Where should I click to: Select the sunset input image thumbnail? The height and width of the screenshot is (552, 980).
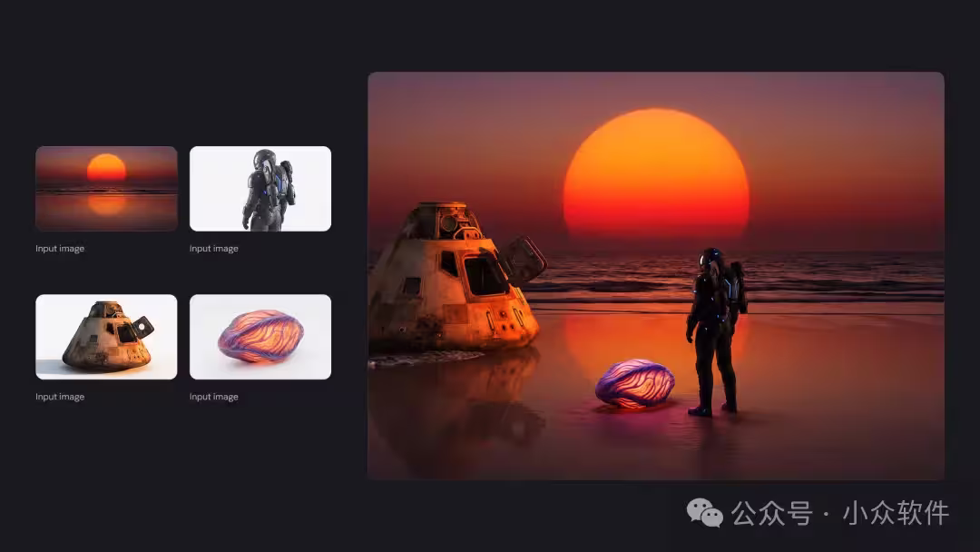pyautogui.click(x=106, y=188)
